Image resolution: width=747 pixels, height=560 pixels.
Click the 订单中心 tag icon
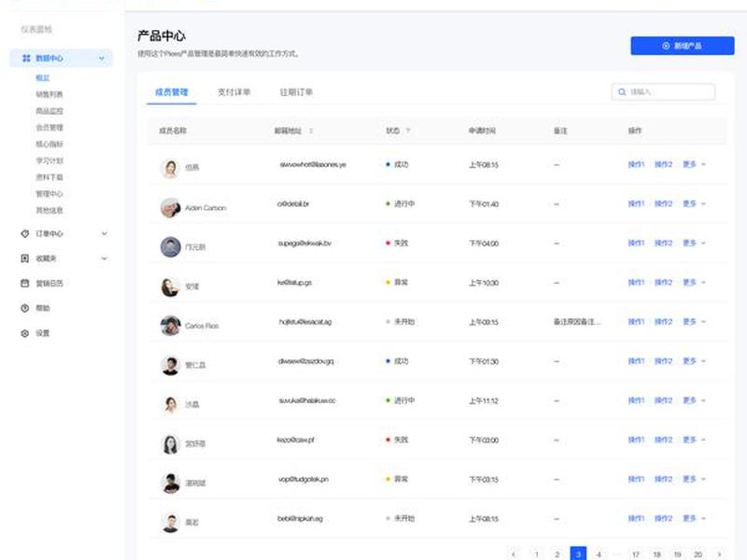(x=25, y=233)
